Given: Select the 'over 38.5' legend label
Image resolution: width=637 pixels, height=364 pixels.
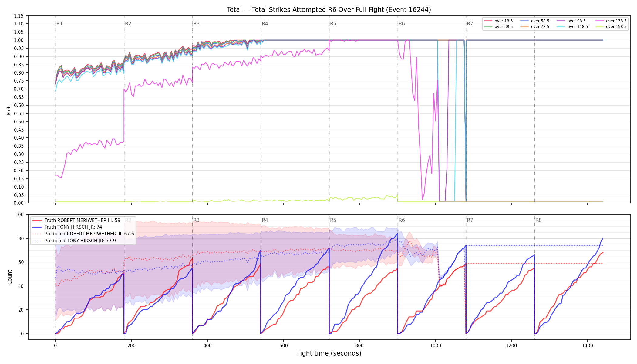Looking at the screenshot, I should coord(504,27).
